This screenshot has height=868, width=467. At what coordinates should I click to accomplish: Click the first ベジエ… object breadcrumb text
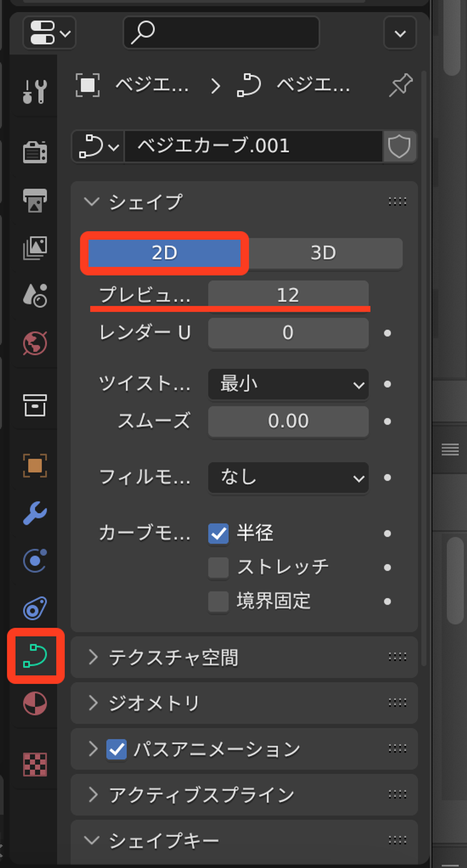[152, 85]
